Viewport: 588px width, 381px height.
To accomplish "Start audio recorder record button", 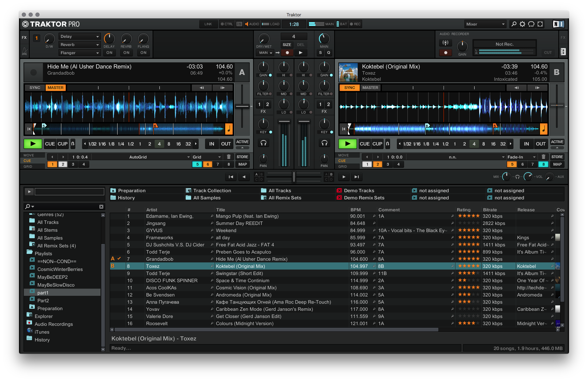I will click(445, 52).
